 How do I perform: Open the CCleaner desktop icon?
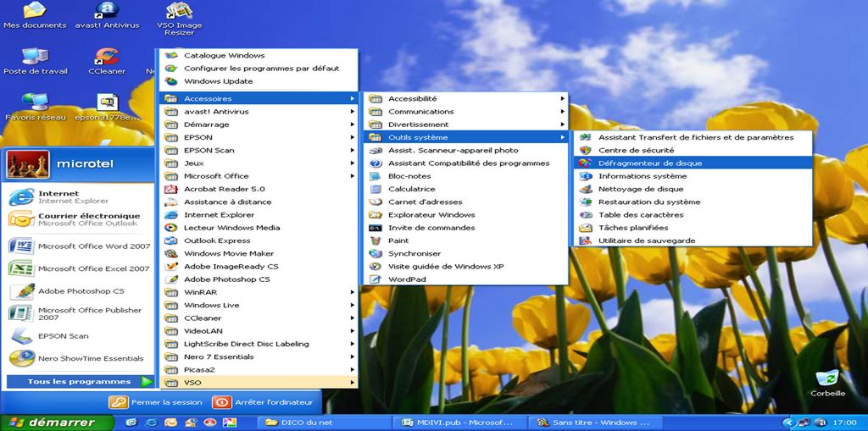click(107, 62)
